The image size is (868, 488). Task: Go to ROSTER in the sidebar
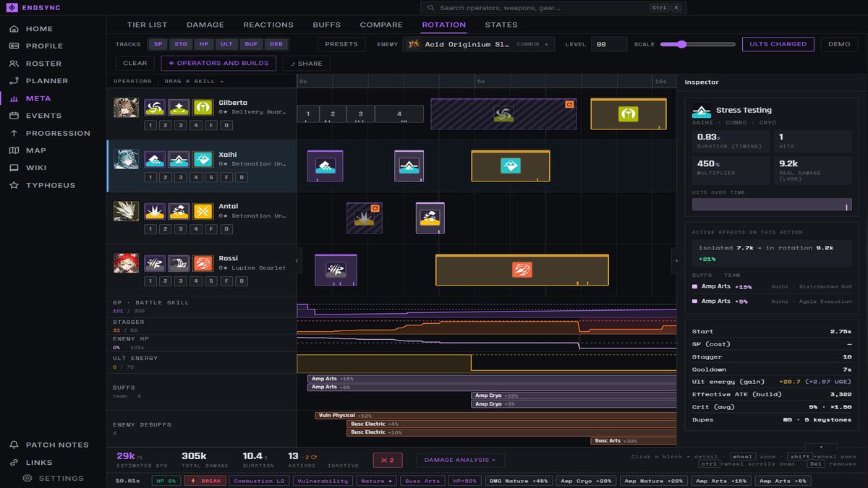43,64
